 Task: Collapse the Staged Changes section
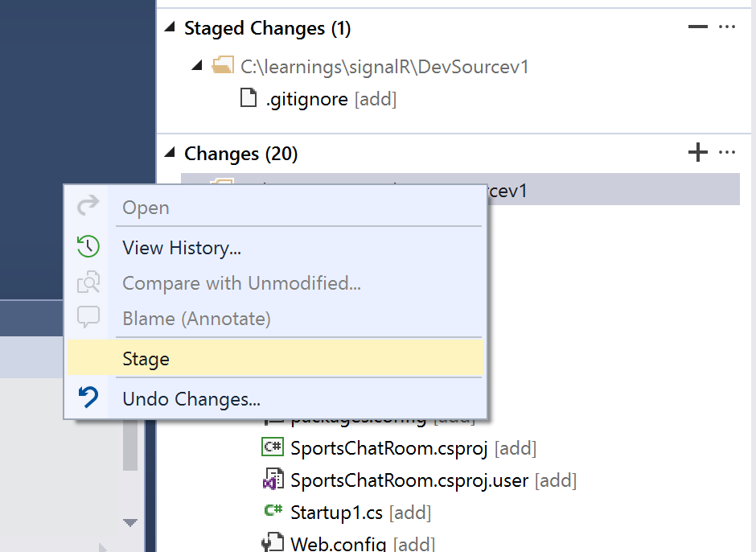(169, 28)
